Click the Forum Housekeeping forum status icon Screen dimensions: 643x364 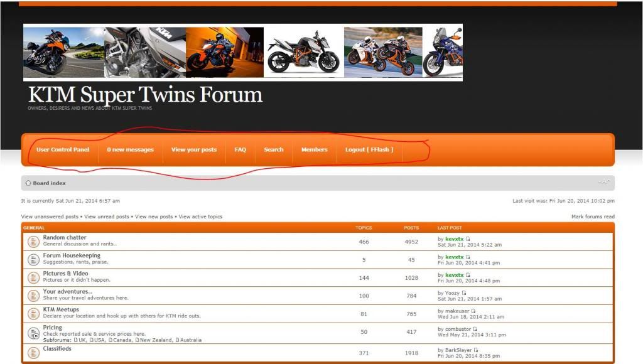pyautogui.click(x=33, y=260)
